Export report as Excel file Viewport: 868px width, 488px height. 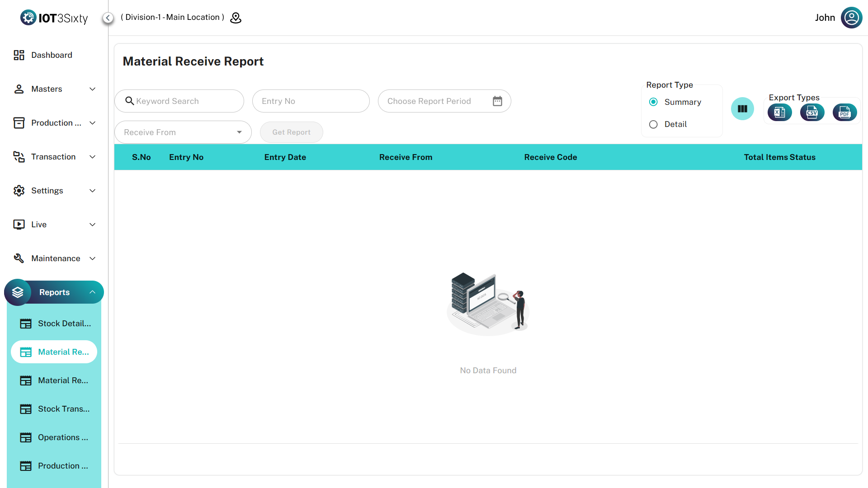(x=779, y=113)
